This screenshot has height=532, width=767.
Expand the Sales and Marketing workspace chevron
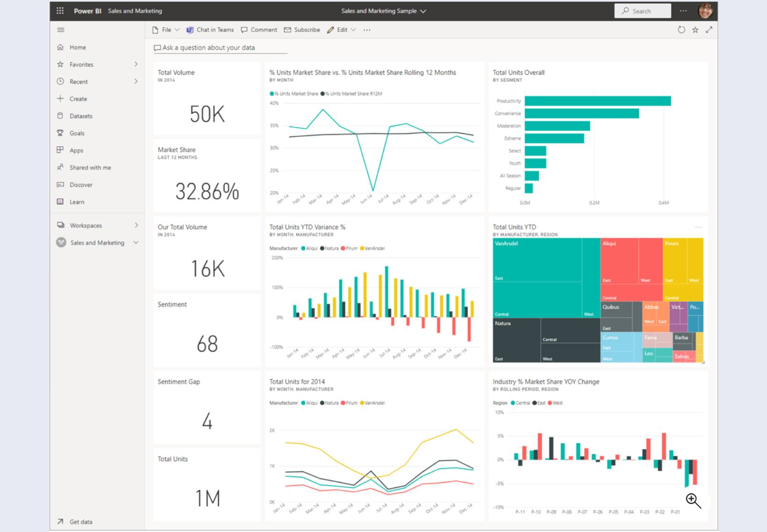point(136,243)
